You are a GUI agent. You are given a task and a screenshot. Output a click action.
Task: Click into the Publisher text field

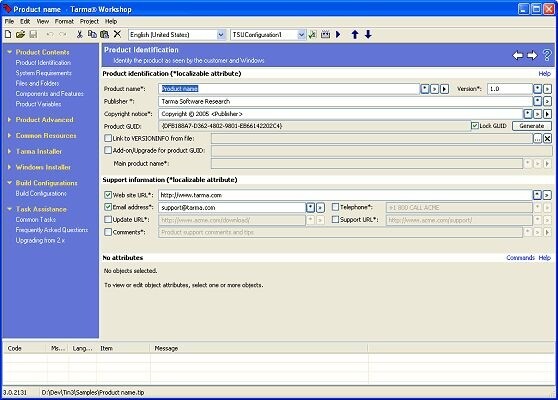[x=345, y=101]
